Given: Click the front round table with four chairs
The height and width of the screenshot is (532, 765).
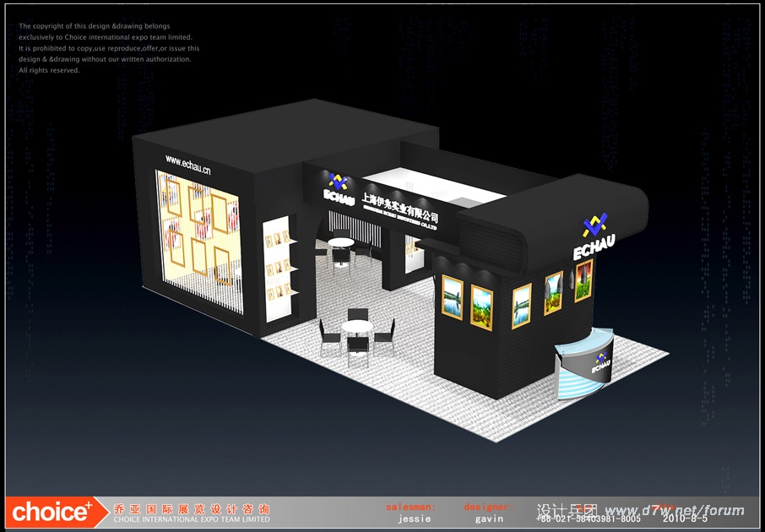Looking at the screenshot, I should click(356, 336).
